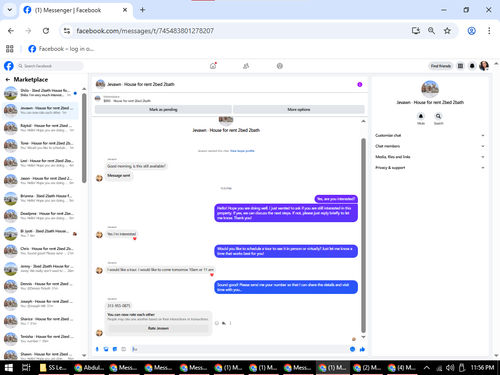This screenshot has width=500, height=375.
Task: Open the Shilo 3bed 2bath conversation
Action: pos(41,93)
